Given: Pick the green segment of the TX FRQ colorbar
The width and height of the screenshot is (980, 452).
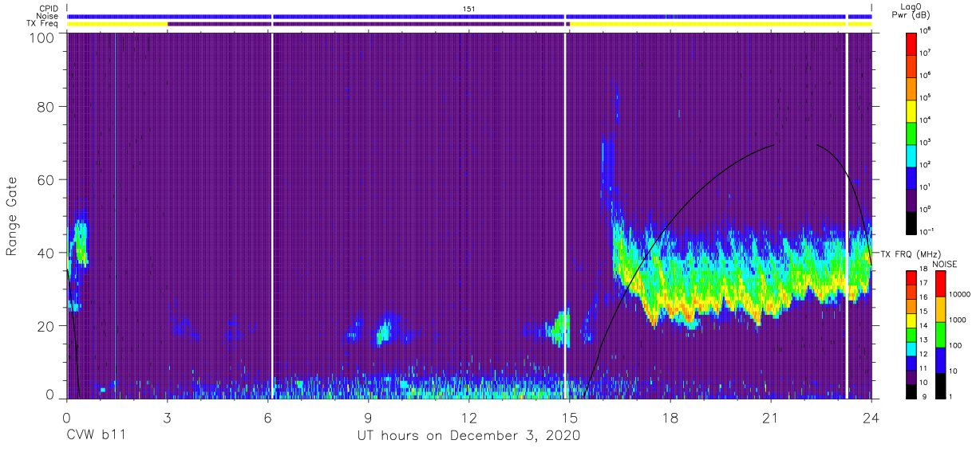Looking at the screenshot, I should 911,335.
